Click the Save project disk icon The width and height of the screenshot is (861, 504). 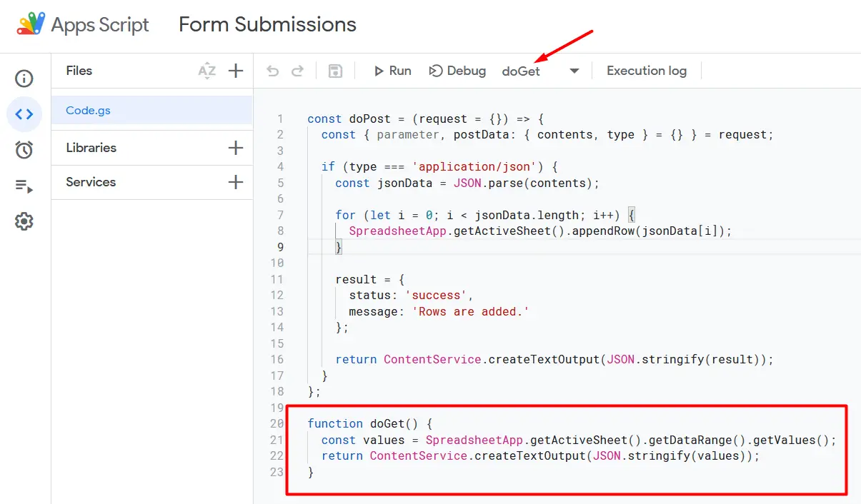coord(335,71)
